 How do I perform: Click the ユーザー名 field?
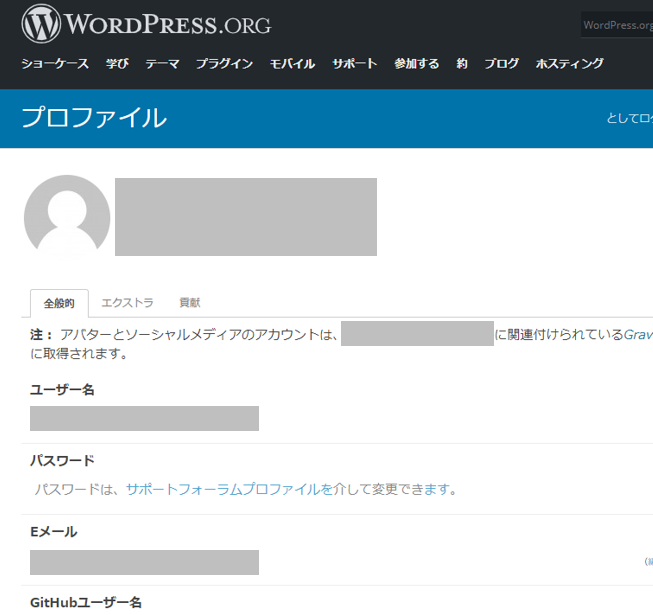145,418
